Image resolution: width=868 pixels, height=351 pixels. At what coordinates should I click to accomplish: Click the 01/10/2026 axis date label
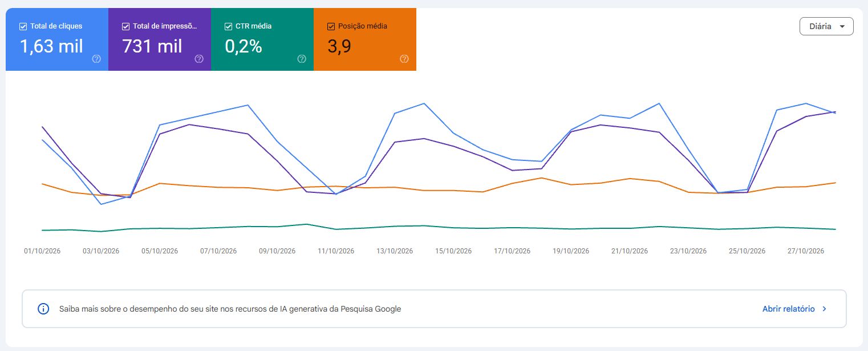click(x=42, y=251)
